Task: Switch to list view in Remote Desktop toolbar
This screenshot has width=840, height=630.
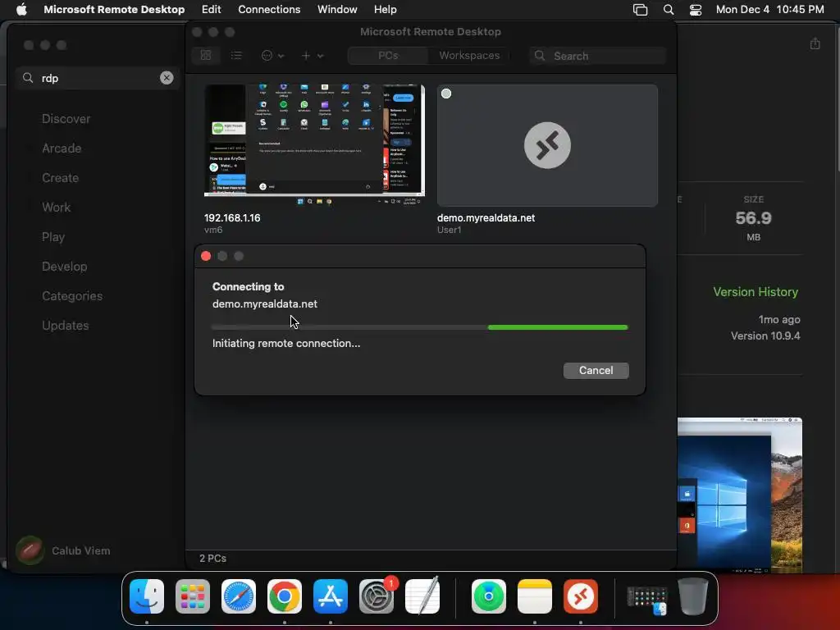Action: point(236,56)
